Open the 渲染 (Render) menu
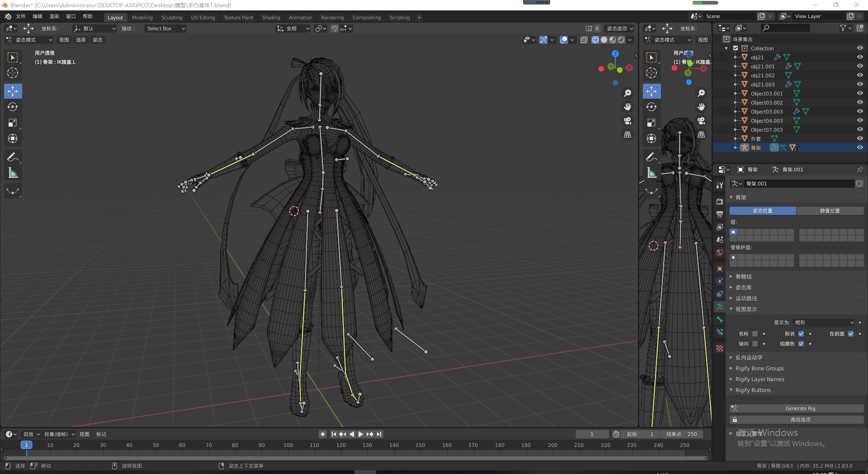 coord(54,16)
